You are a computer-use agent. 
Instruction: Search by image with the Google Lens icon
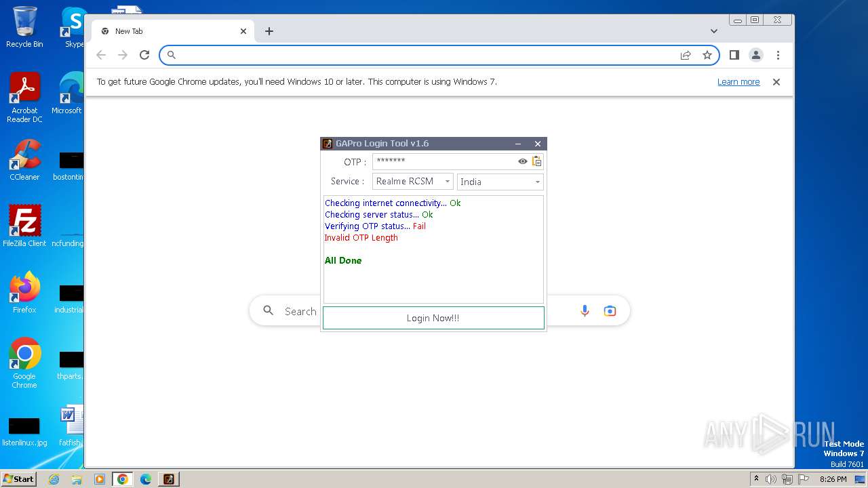[x=610, y=310]
